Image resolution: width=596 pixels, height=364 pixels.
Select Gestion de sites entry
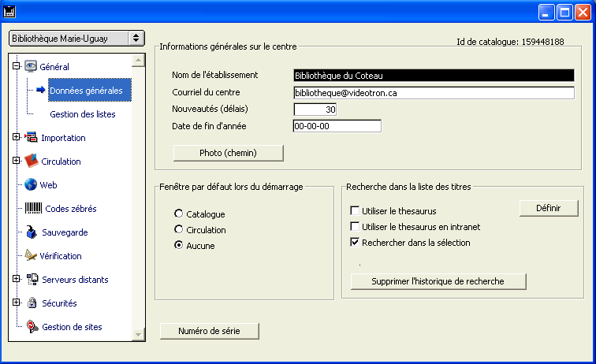tap(72, 327)
